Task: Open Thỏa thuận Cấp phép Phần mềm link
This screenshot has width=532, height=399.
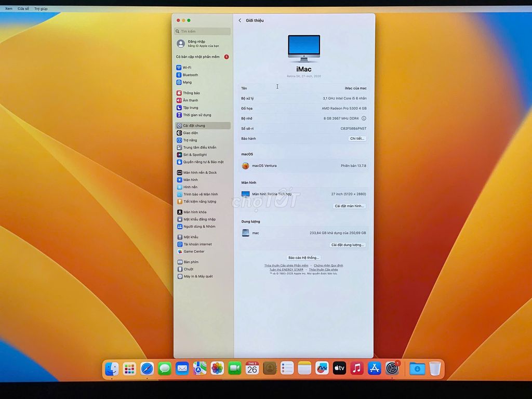Action: pyautogui.click(x=286, y=265)
